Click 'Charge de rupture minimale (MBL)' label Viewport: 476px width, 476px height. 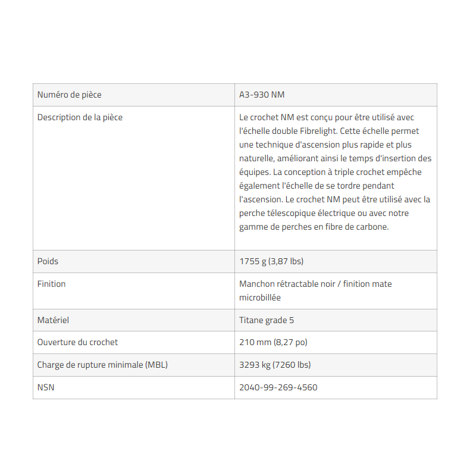click(x=102, y=365)
